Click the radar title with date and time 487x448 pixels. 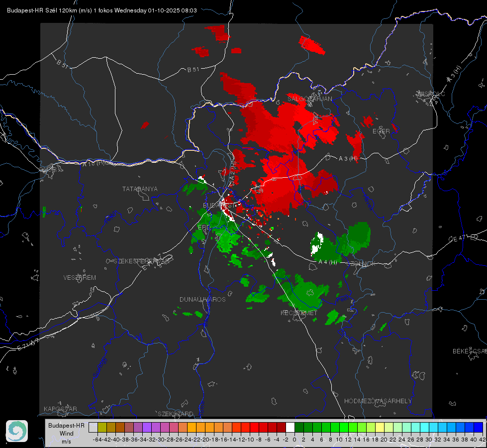pos(102,10)
